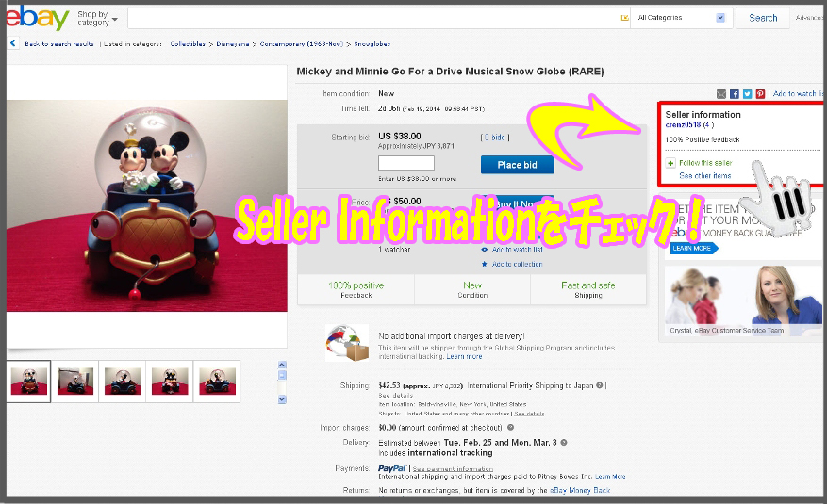Click See details under shipping cost
The height and width of the screenshot is (504, 827).
395,395
